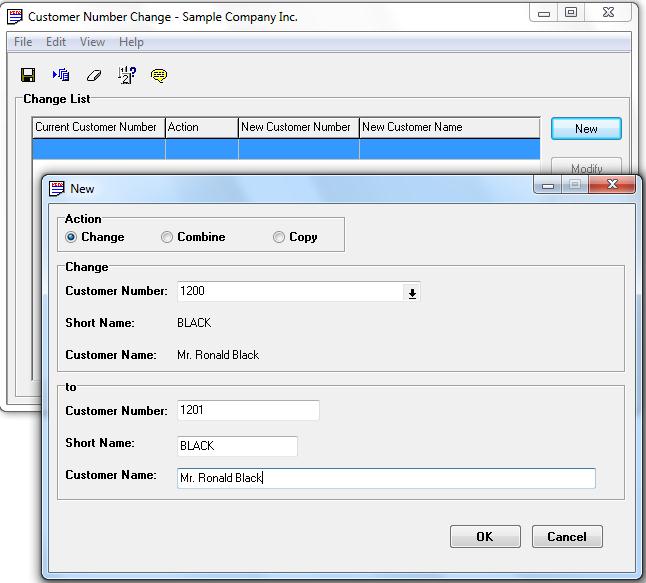Viewport: 646px width, 583px height.
Task: Click the New Customer Number column header
Action: click(299, 127)
